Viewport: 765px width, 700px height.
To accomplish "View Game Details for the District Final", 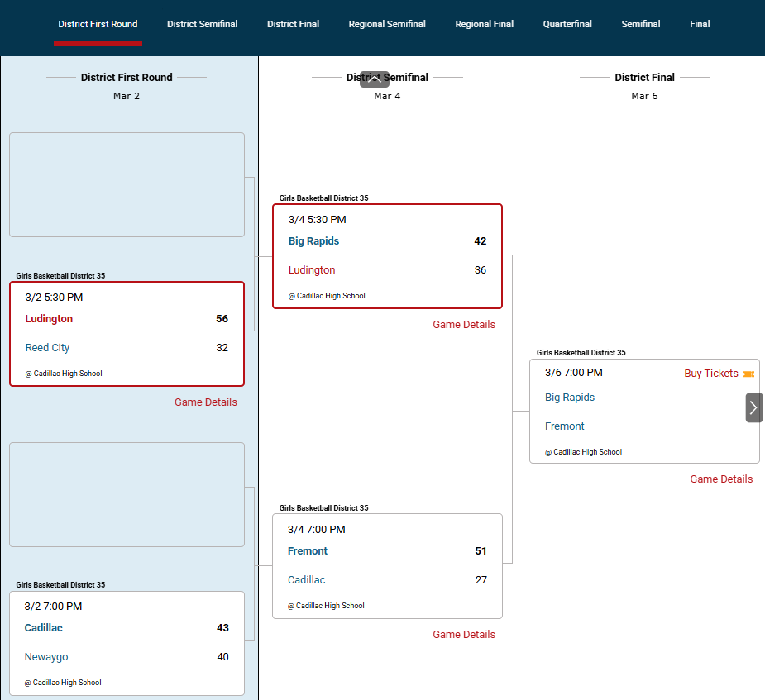I will (x=721, y=479).
